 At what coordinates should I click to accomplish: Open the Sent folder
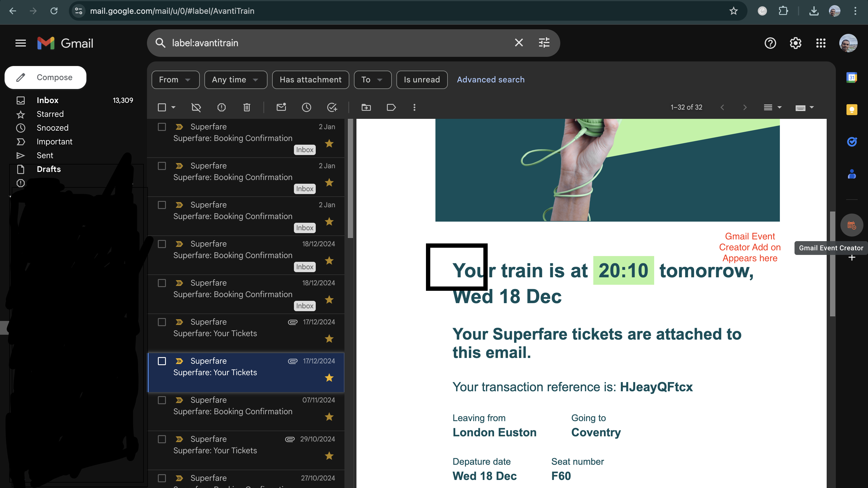[45, 155]
